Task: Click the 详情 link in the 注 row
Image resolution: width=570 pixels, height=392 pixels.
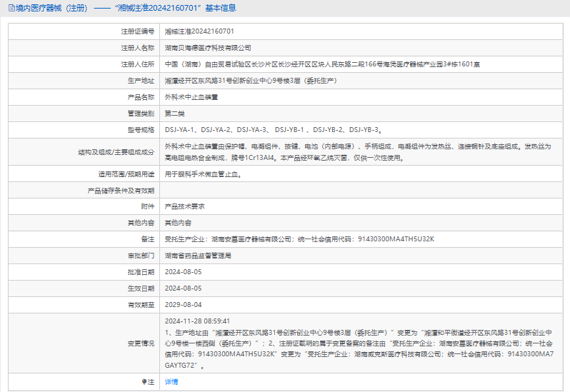Action: (x=171, y=381)
